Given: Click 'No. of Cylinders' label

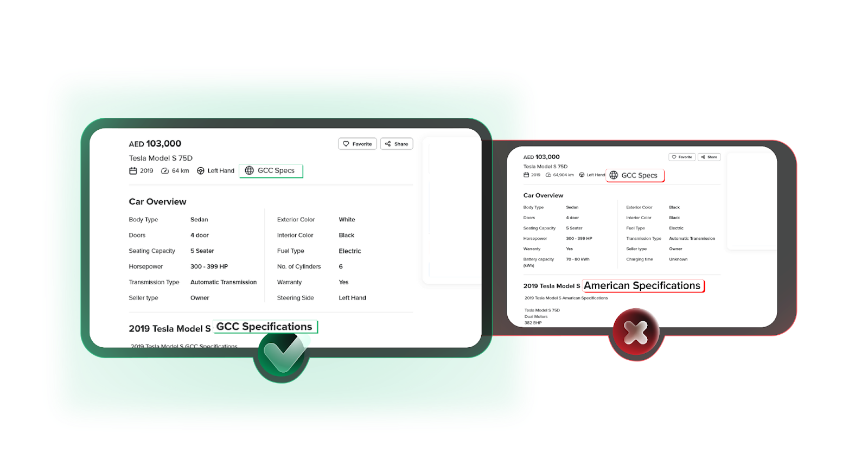Looking at the screenshot, I should point(299,266).
